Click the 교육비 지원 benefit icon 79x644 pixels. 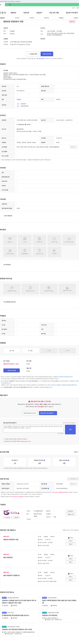(x=54, y=240)
